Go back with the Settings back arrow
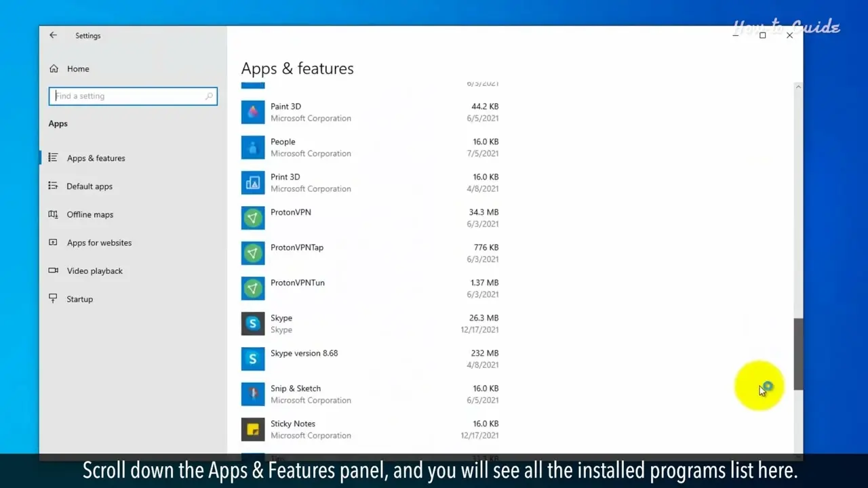This screenshot has width=868, height=488. [x=53, y=35]
